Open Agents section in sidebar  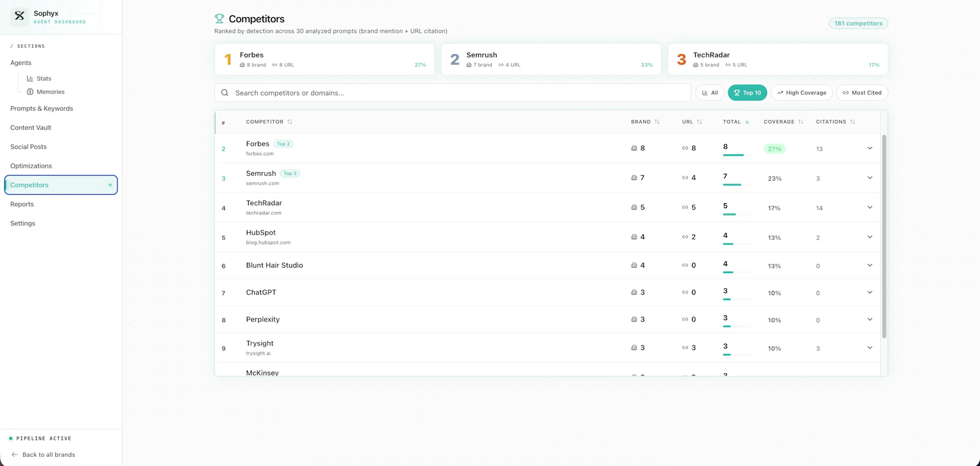[21, 63]
